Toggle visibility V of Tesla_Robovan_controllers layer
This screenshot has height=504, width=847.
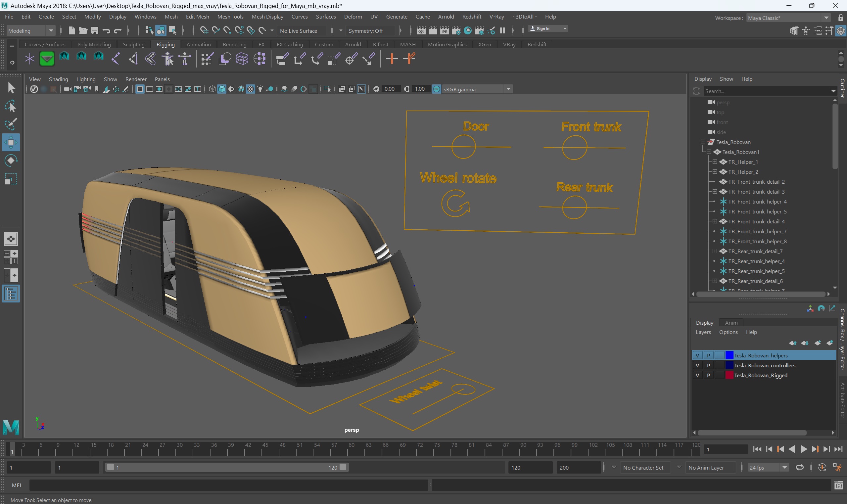click(697, 365)
